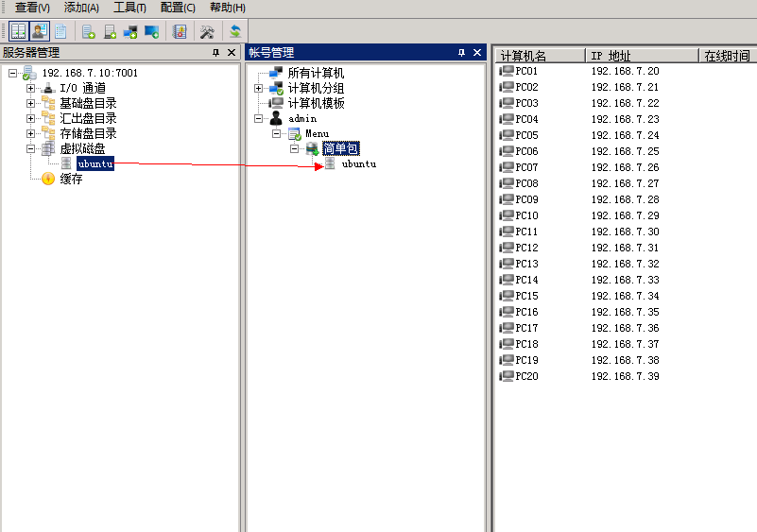Image resolution: width=757 pixels, height=532 pixels.
Task: Toggle the account management panel toolbar icon
Action: point(39,31)
